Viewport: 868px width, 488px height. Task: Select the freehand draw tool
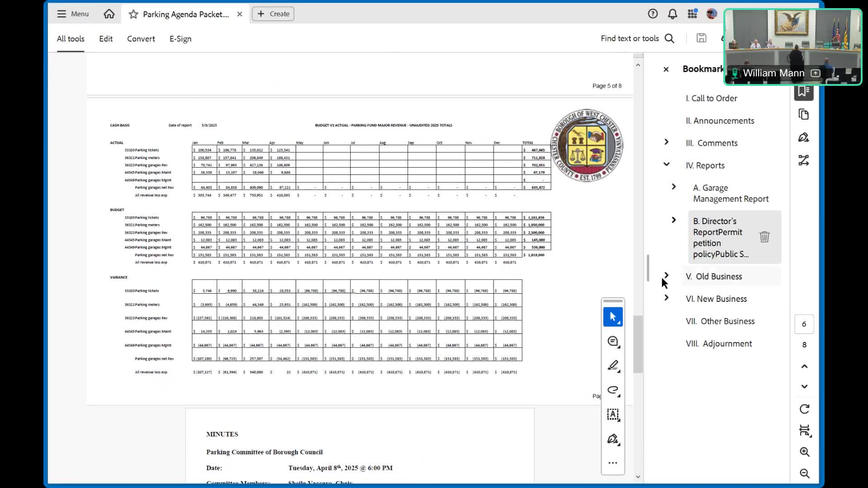(x=613, y=390)
